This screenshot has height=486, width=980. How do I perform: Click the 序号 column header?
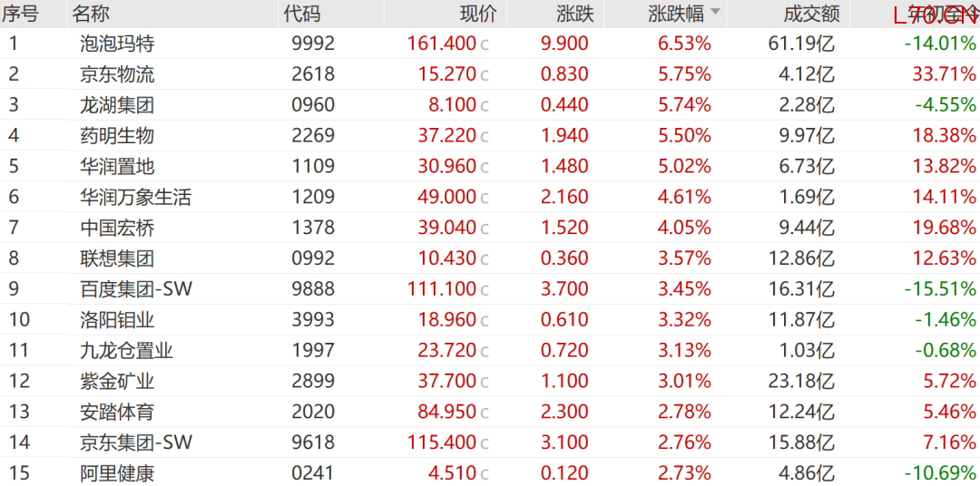pyautogui.click(x=20, y=14)
